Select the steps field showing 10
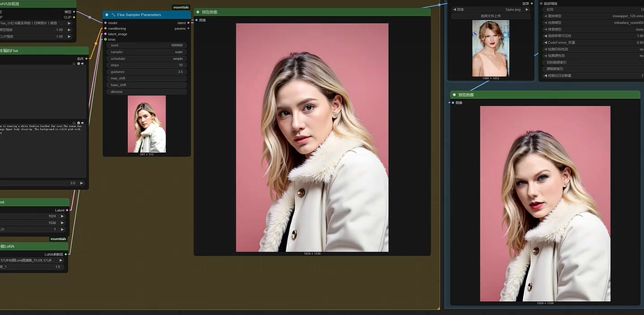Viewport: 644px width, 315px height. (147, 65)
